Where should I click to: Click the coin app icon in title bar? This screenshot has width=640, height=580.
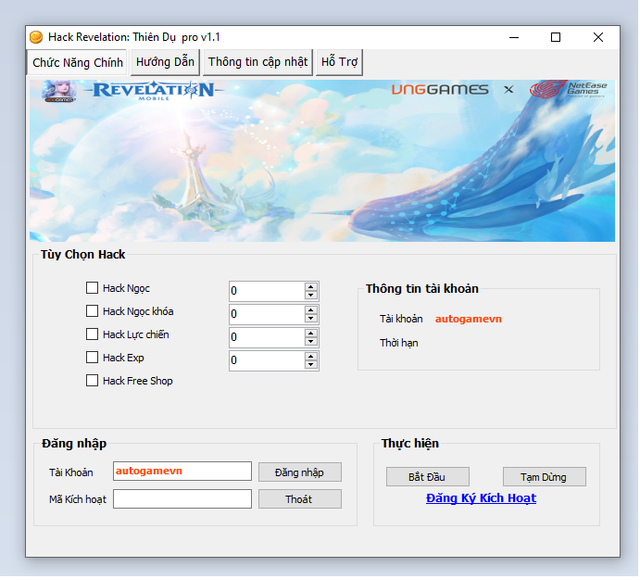pos(36,37)
